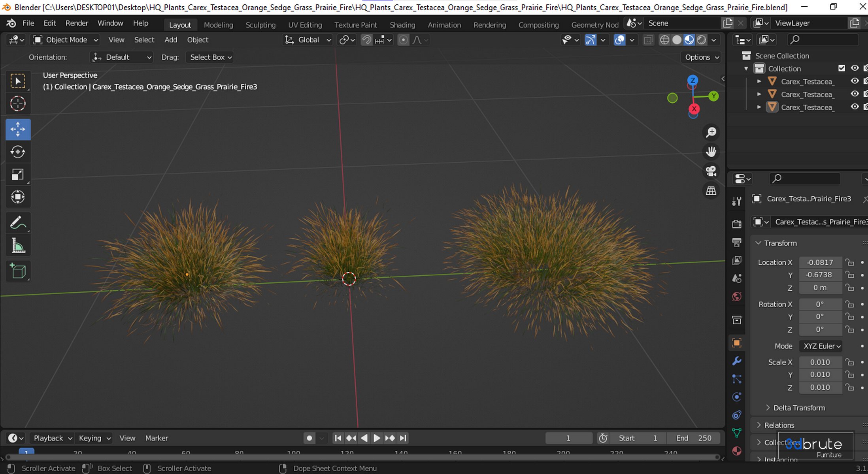Open the Object Data mesh properties tab
Screen dimensions: 868x474
(737, 433)
